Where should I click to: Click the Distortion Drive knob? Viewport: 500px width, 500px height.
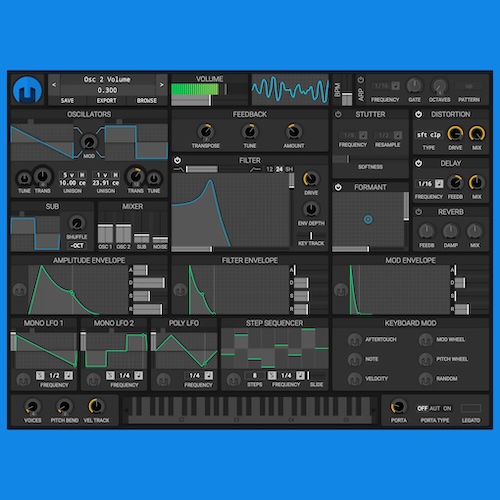click(x=455, y=134)
